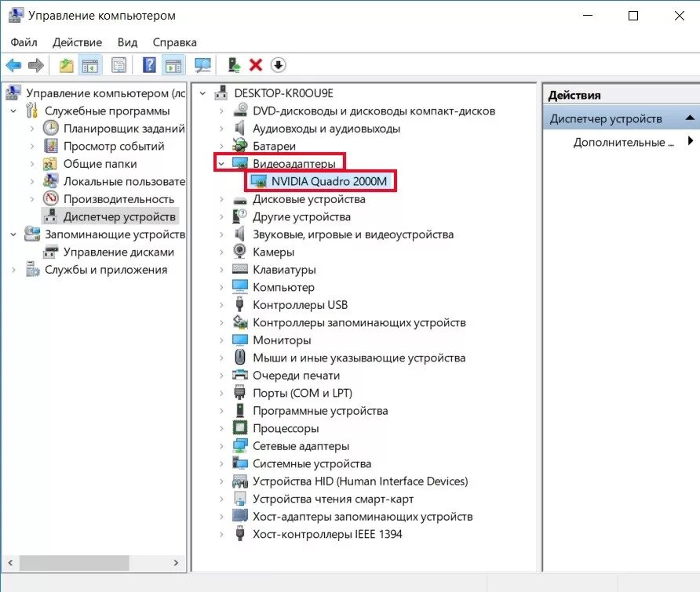Image resolution: width=700 pixels, height=592 pixels.
Task: Collapse the Видеоадаптеры category
Action: pos(221,164)
